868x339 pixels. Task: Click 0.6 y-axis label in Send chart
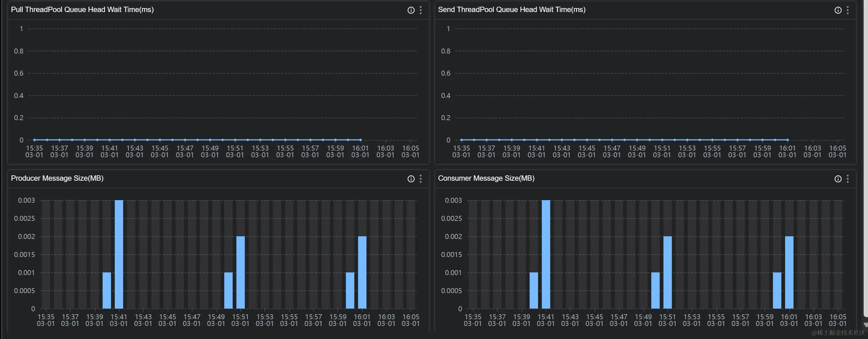446,74
